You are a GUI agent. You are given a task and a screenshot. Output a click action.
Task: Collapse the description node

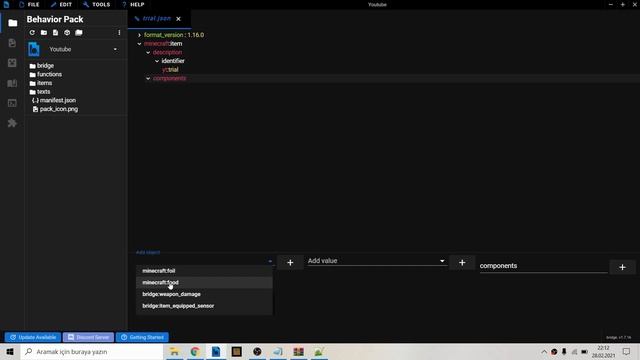148,53
